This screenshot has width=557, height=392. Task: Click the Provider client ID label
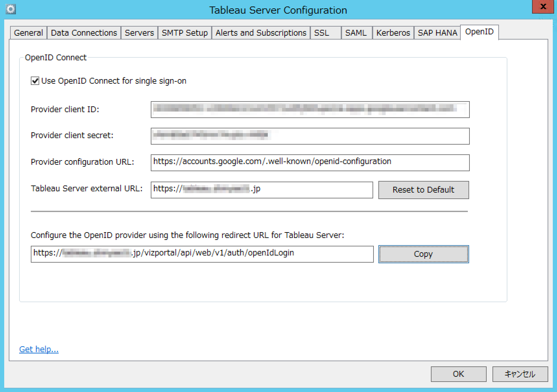tap(65, 110)
